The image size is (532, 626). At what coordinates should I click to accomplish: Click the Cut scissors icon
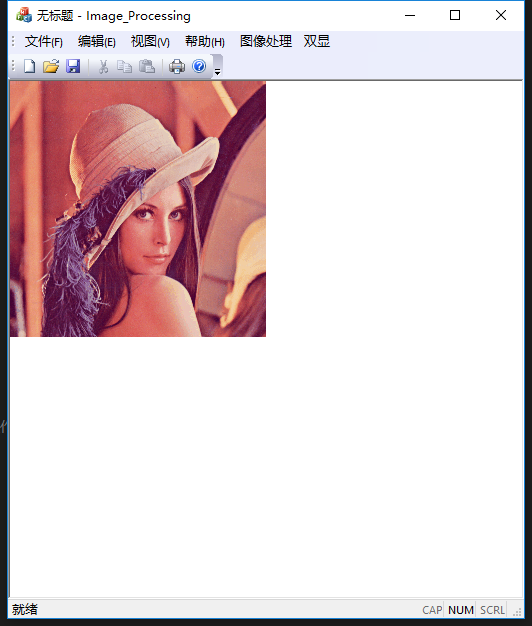click(103, 66)
